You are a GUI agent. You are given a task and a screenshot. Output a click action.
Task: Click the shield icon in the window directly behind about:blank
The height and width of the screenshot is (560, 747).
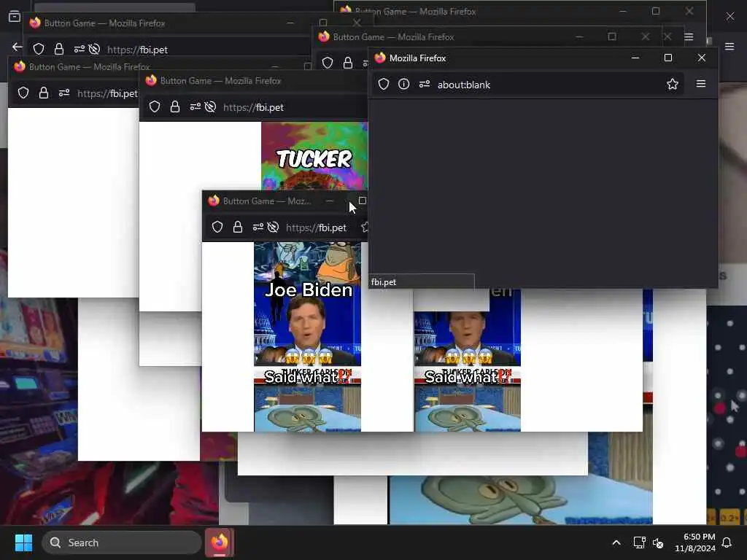(328, 63)
